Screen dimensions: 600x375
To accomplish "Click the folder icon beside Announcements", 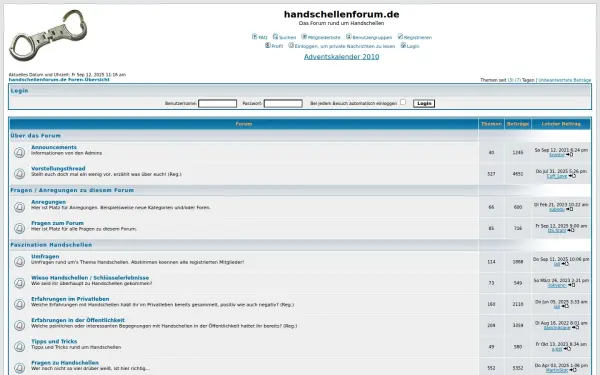I will point(20,153).
